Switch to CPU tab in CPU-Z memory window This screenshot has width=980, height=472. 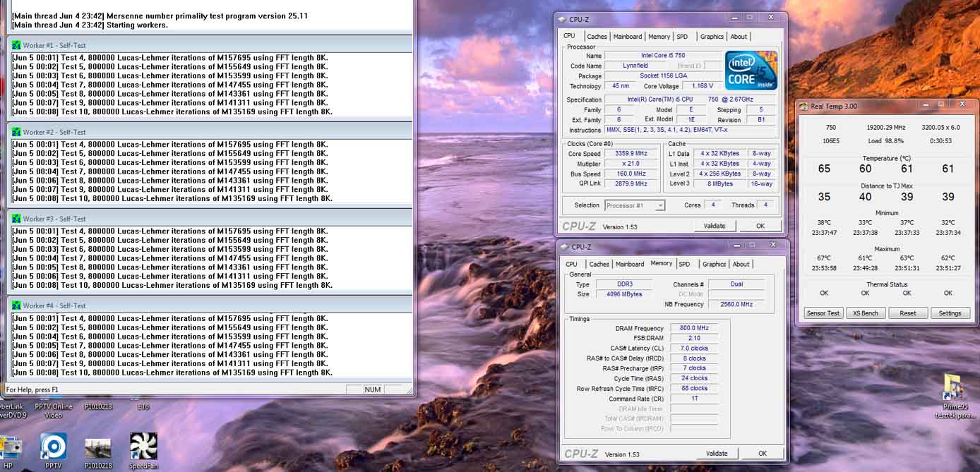click(x=571, y=264)
